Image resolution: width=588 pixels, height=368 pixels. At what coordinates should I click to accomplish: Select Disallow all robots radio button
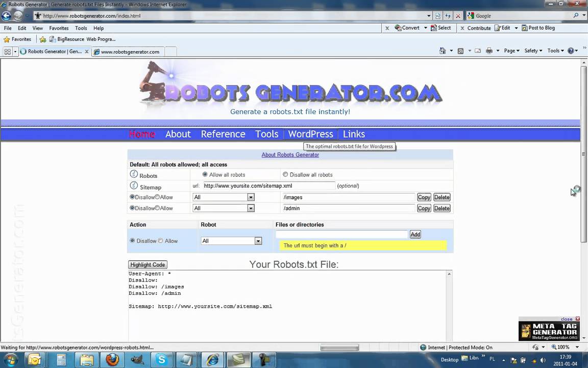pyautogui.click(x=285, y=174)
